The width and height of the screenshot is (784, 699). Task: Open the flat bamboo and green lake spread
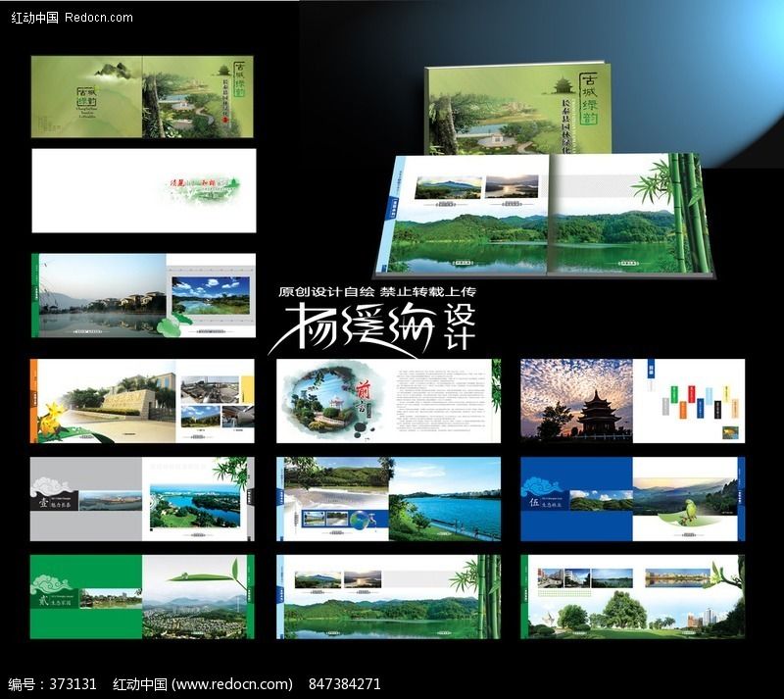388,596
